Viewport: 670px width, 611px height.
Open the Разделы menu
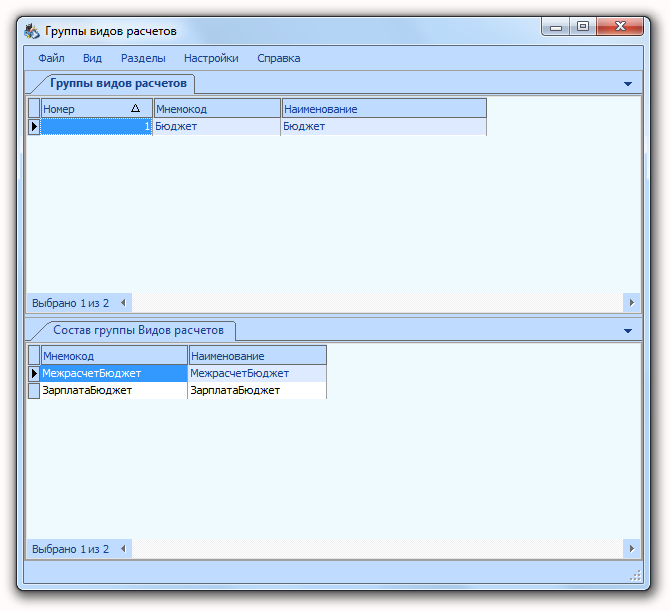[x=143, y=58]
